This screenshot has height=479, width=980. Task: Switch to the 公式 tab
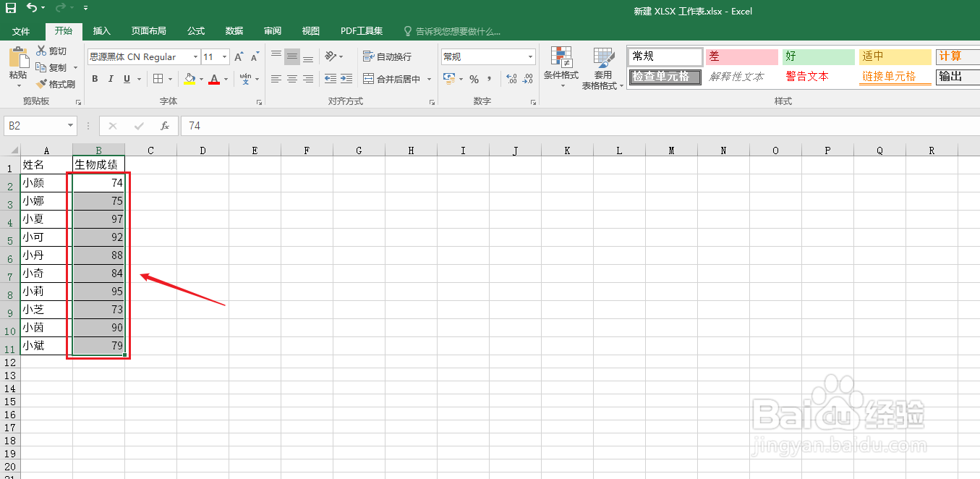196,31
